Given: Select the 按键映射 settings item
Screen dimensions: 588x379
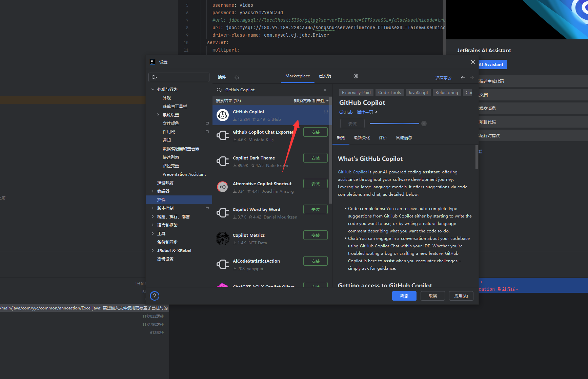Looking at the screenshot, I should point(165,183).
